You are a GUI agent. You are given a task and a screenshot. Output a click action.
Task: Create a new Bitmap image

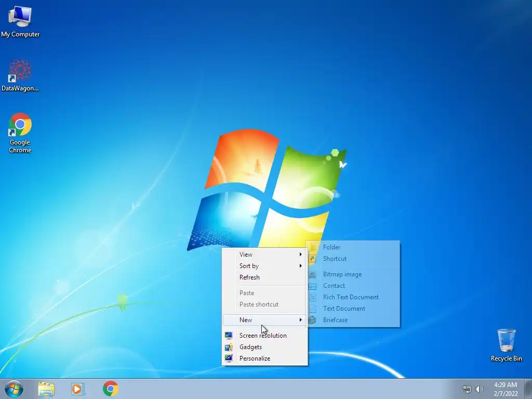click(353, 274)
